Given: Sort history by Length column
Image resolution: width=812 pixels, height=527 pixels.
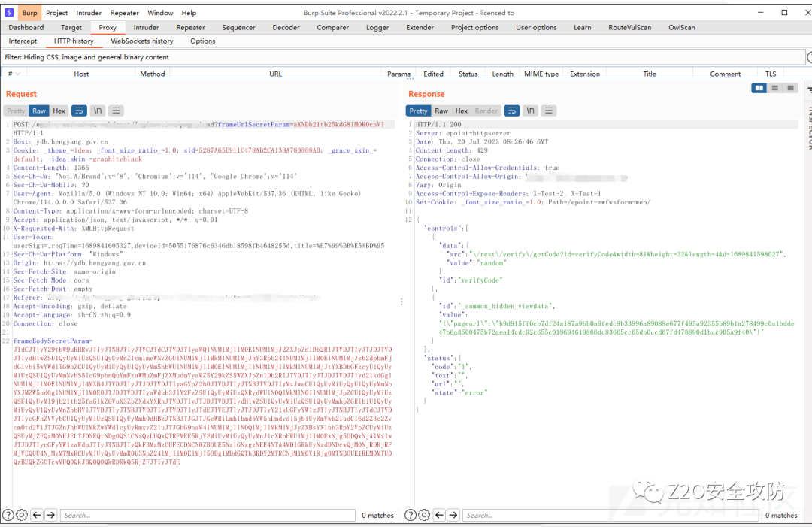Looking at the screenshot, I should tap(502, 74).
